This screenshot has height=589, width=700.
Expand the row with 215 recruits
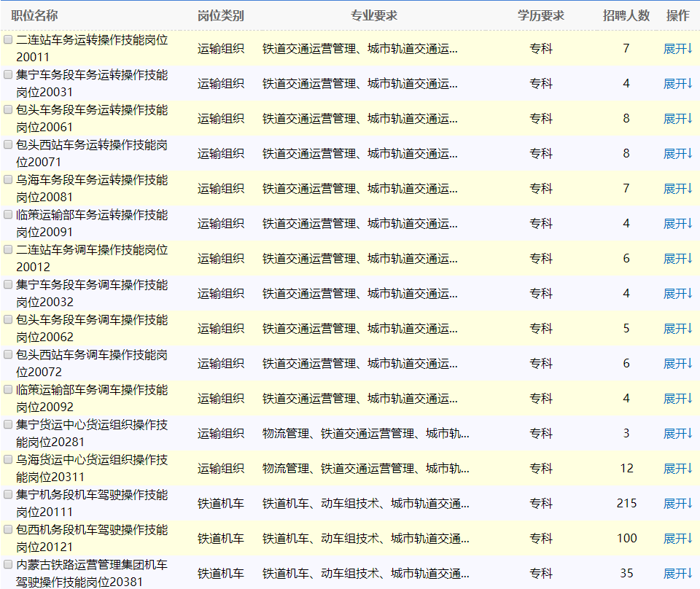[x=677, y=504]
